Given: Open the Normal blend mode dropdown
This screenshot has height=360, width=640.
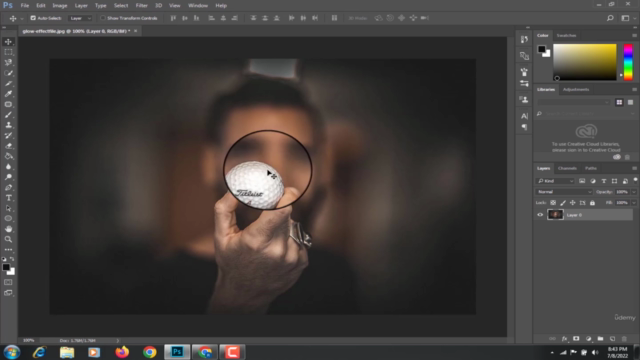Looking at the screenshot, I should tap(564, 192).
